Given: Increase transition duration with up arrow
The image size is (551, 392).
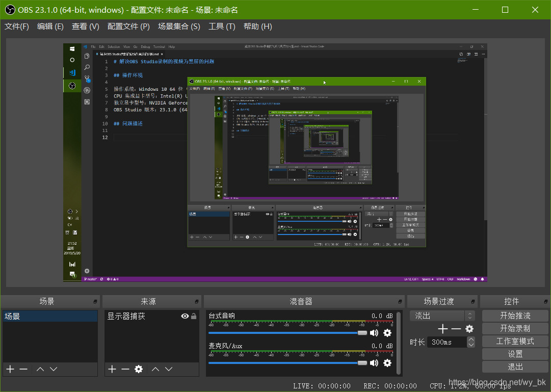Looking at the screenshot, I should point(471,339).
